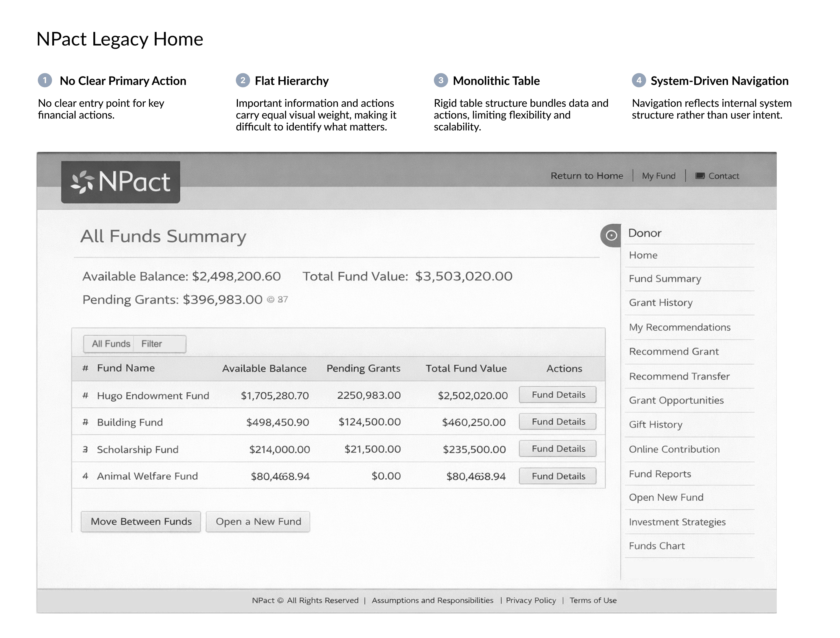840x638 pixels.
Task: Click the NPact logo
Action: 120,182
